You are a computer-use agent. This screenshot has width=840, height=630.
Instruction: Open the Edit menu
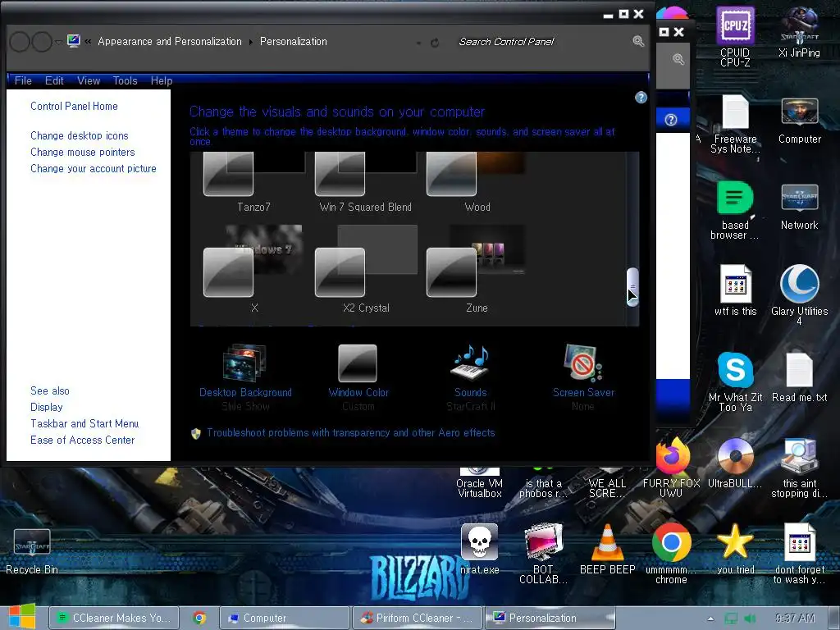coord(54,81)
